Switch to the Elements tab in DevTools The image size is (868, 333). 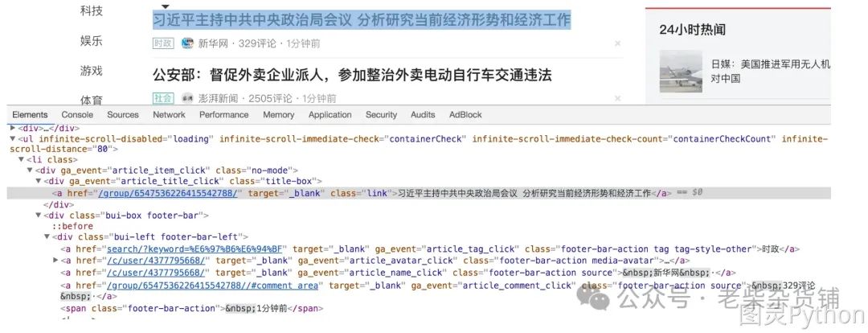click(x=30, y=115)
